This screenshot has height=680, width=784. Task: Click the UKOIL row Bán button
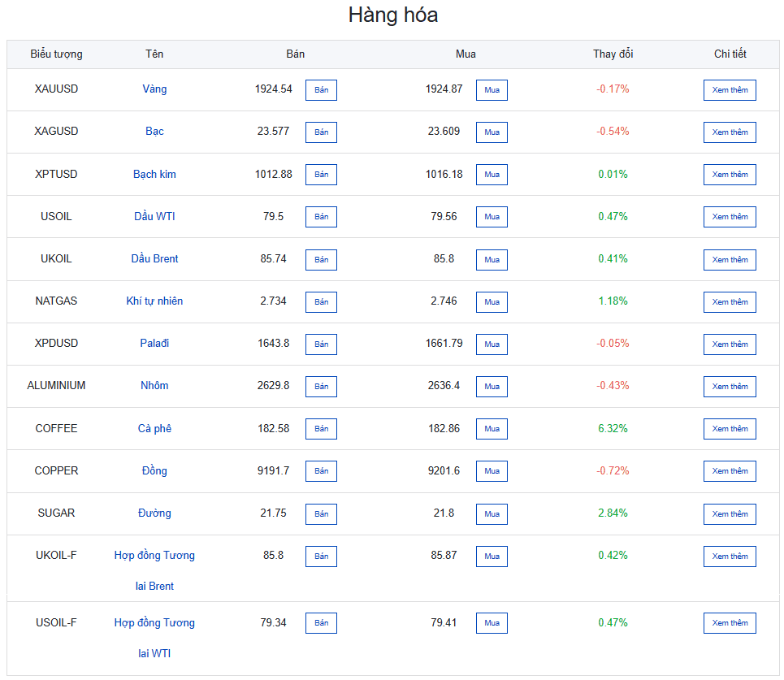coord(321,259)
